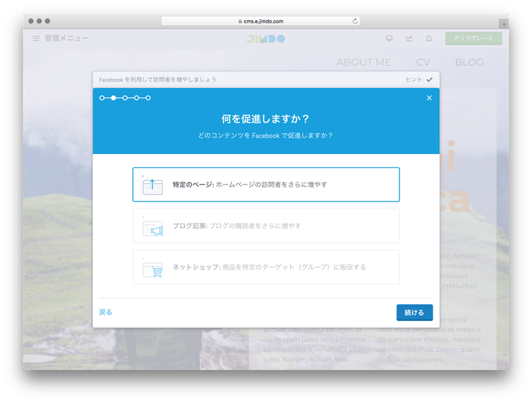532x403 pixels.
Task: Select the fifth step dot in the progress indicator
Action: (x=148, y=98)
